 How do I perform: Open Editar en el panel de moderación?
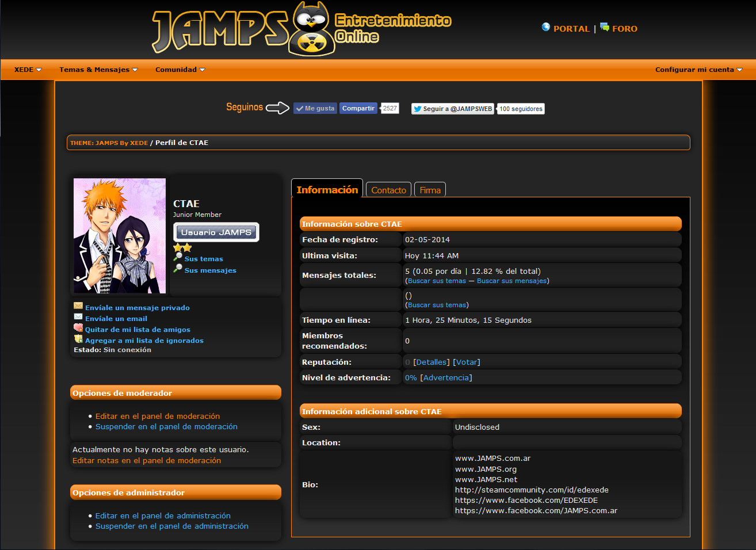(158, 416)
